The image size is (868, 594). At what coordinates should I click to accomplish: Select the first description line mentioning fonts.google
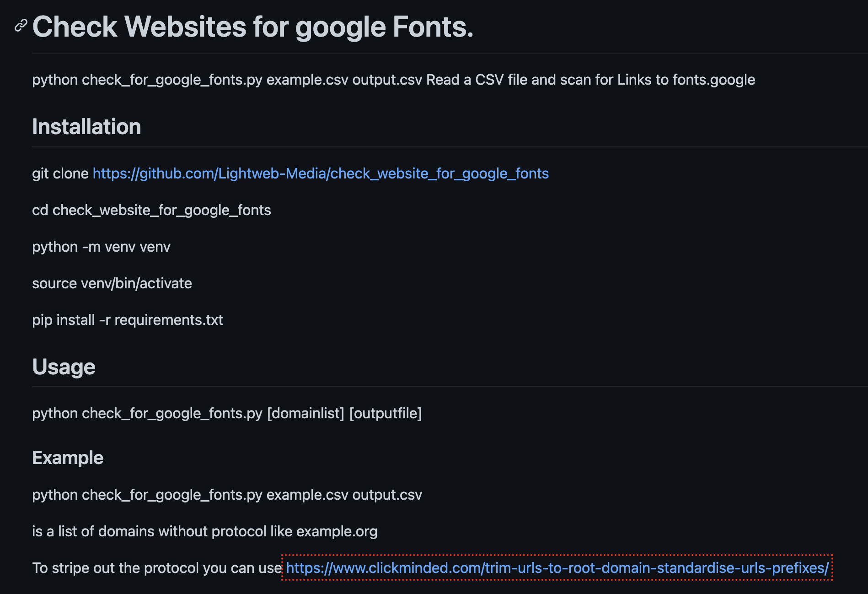click(393, 79)
